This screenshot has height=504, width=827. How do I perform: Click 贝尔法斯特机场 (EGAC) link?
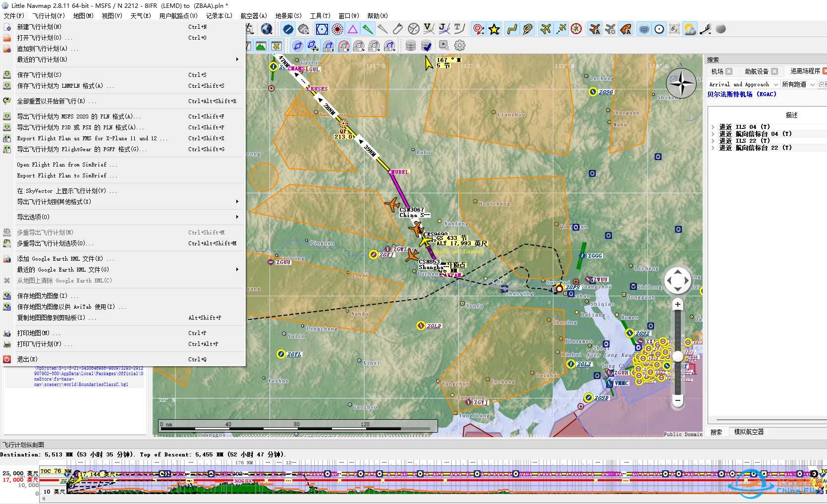point(741,94)
